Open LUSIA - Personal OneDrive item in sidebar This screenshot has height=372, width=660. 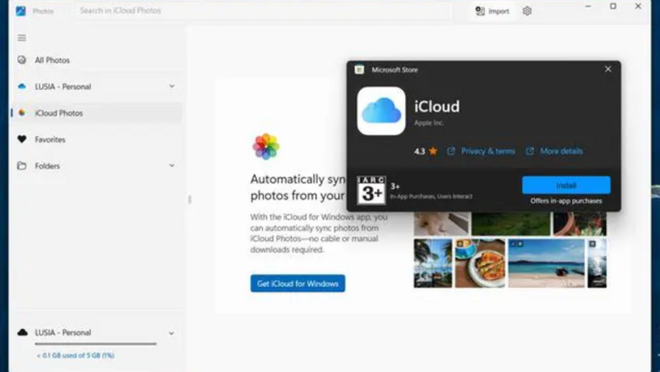click(x=96, y=87)
